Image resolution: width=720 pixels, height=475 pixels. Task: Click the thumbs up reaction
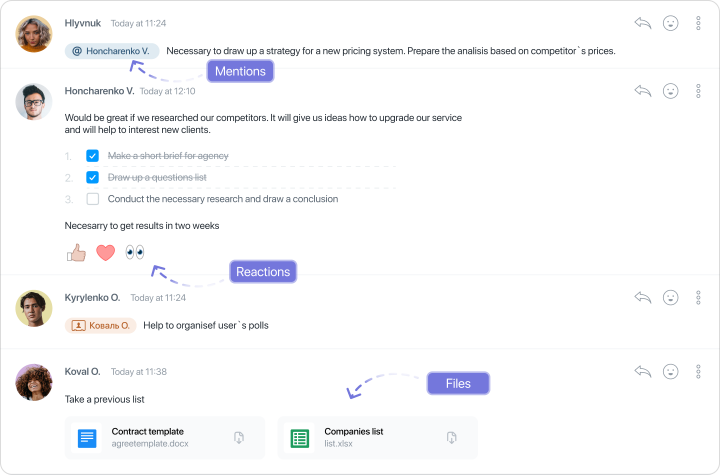[x=76, y=252]
